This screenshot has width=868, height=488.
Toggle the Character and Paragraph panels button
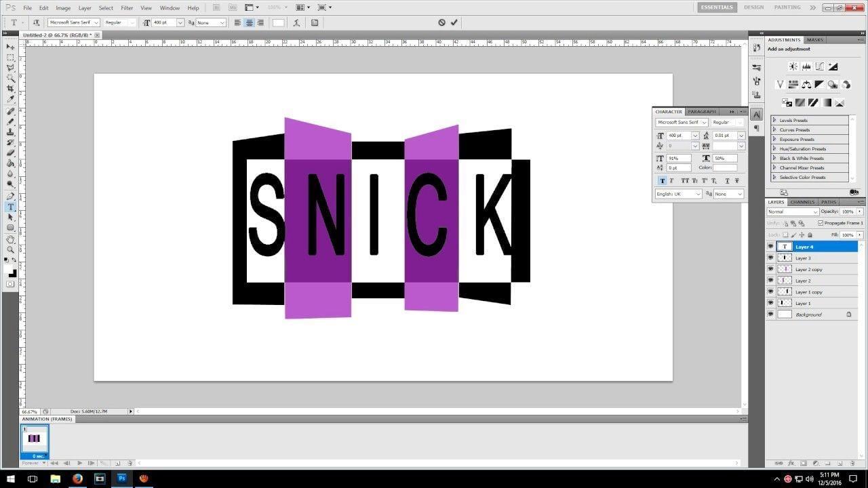(315, 22)
